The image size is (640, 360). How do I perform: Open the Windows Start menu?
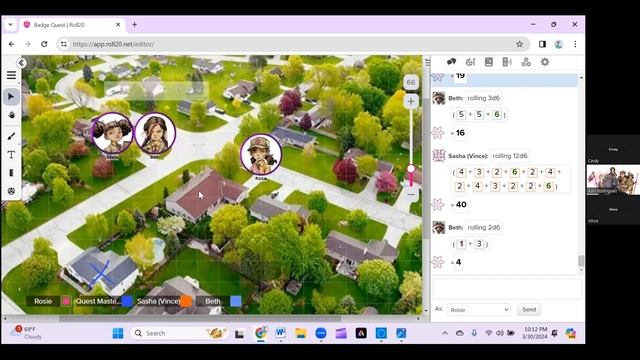click(x=118, y=333)
